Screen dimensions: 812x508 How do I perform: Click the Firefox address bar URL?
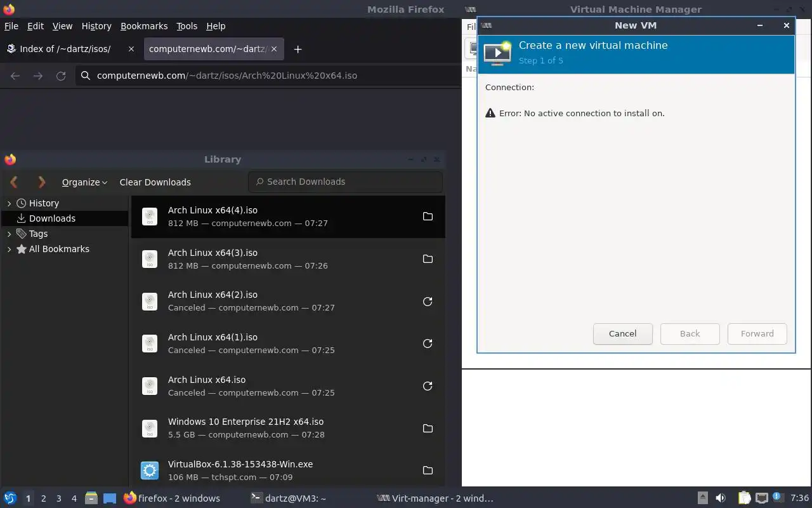click(227, 76)
